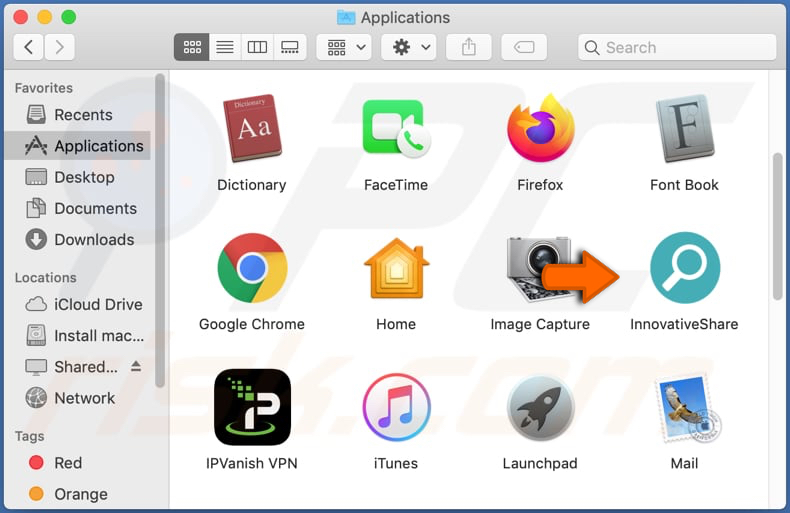
Task: Open Documents in the sidebar
Action: click(78, 209)
